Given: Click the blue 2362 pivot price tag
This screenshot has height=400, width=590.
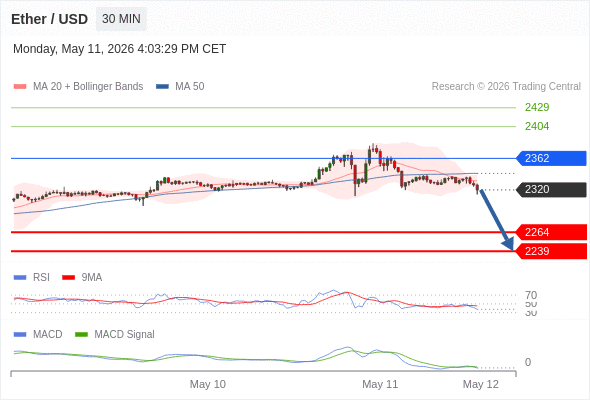Looking at the screenshot, I should (551, 158).
